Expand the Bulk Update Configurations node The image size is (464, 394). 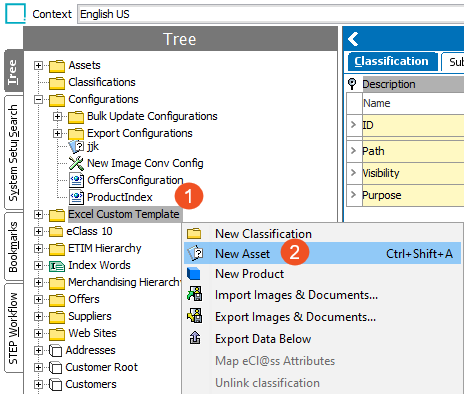click(57, 116)
